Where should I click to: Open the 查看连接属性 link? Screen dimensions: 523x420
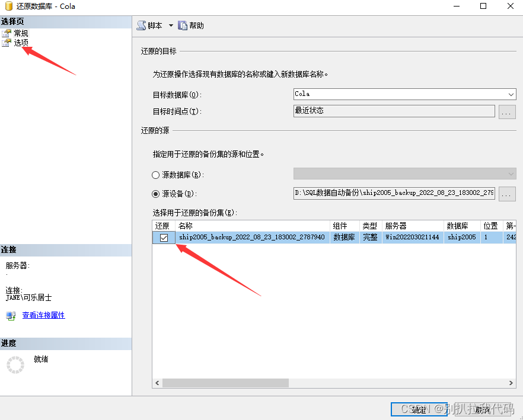click(x=43, y=315)
